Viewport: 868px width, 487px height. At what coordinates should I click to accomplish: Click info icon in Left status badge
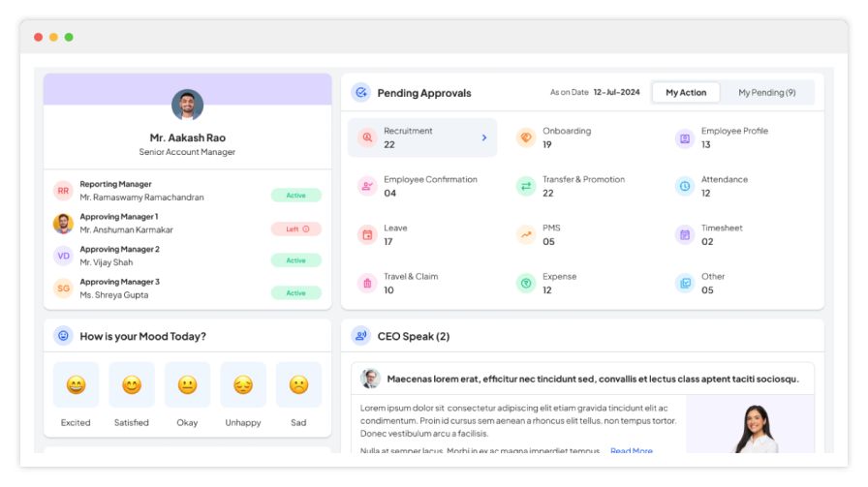(306, 229)
